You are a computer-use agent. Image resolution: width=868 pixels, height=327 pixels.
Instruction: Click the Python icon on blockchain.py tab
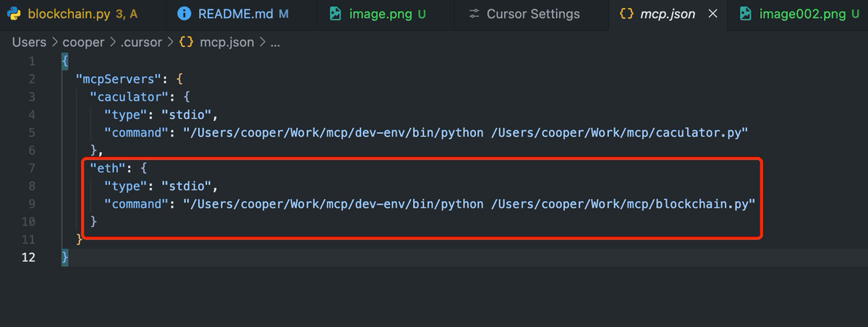[13, 14]
